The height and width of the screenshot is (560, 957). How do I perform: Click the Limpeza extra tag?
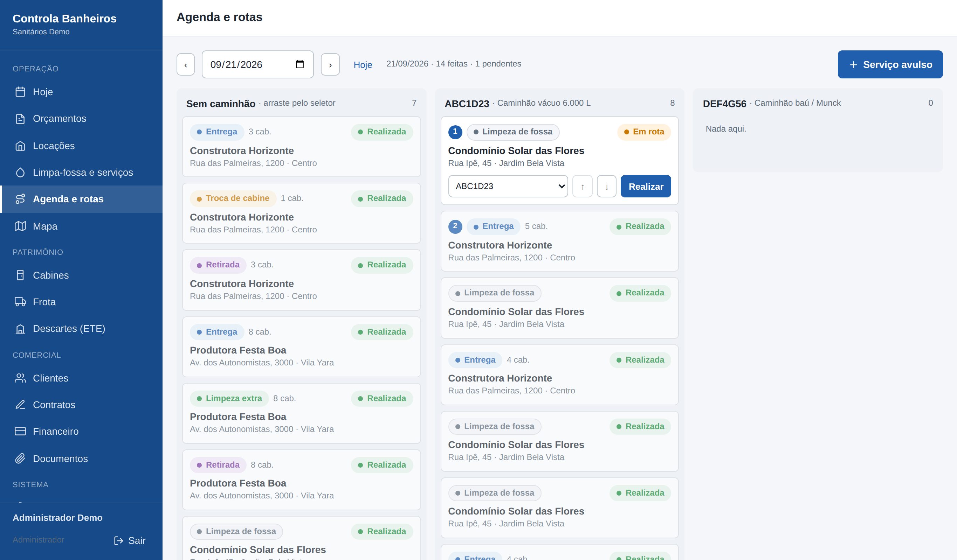click(x=229, y=398)
